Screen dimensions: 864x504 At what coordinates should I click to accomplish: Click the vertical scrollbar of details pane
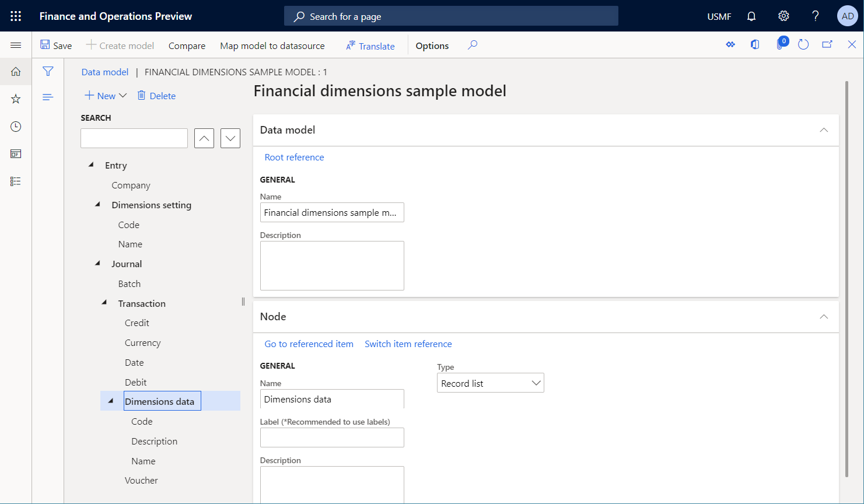tap(846, 279)
